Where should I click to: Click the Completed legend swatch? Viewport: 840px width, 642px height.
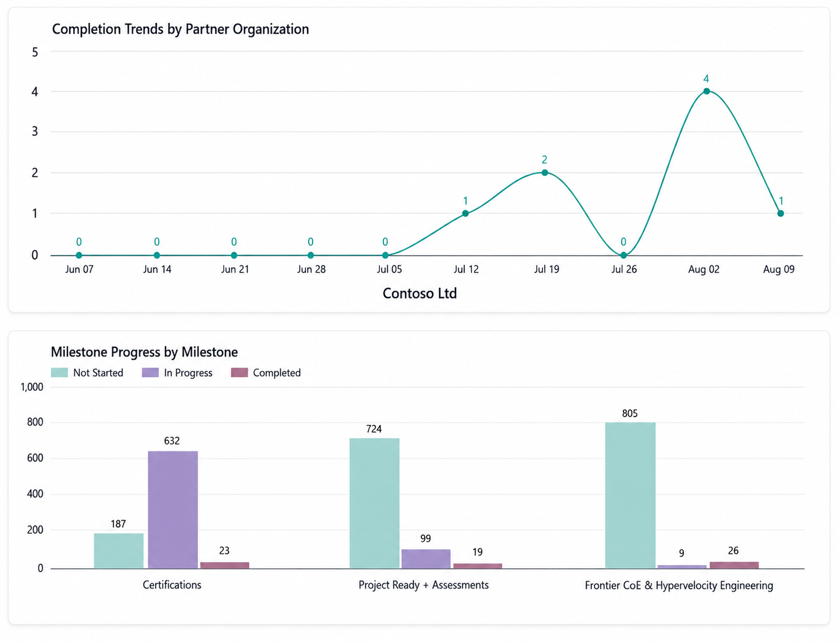239,373
